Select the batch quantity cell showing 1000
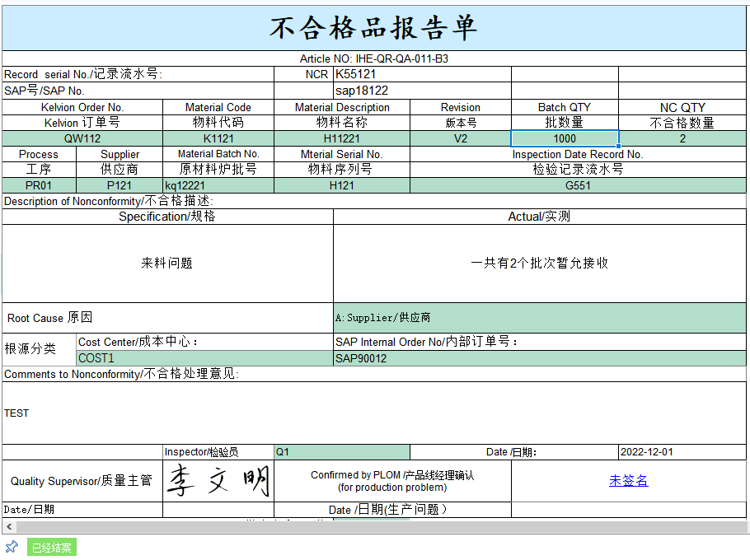750x560 pixels. (x=565, y=138)
